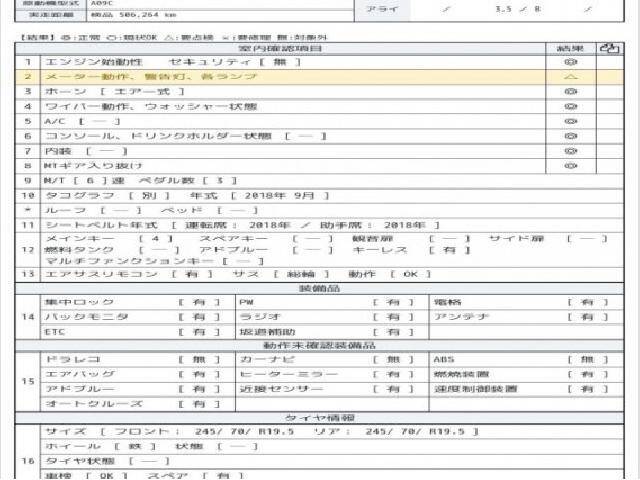The height and width of the screenshot is (480, 640).
Task: Click the front tire size 245/70 R19.5
Action: [240, 432]
